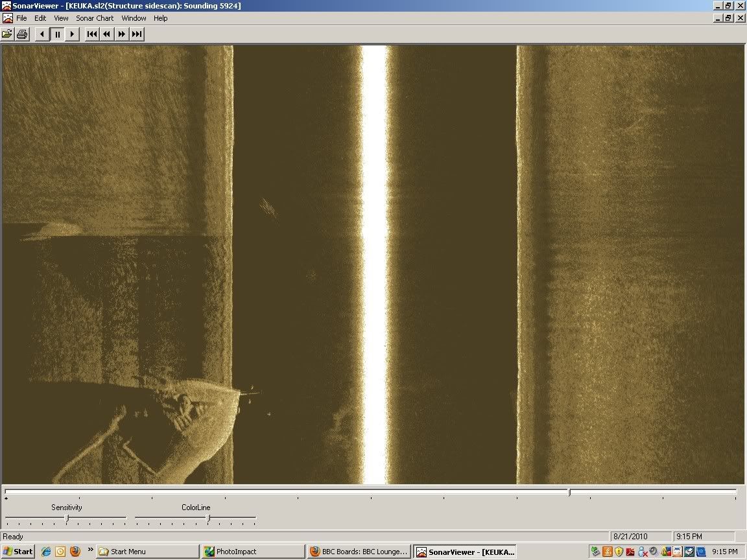747x560 pixels.
Task: Open the Help menu
Action: click(161, 18)
